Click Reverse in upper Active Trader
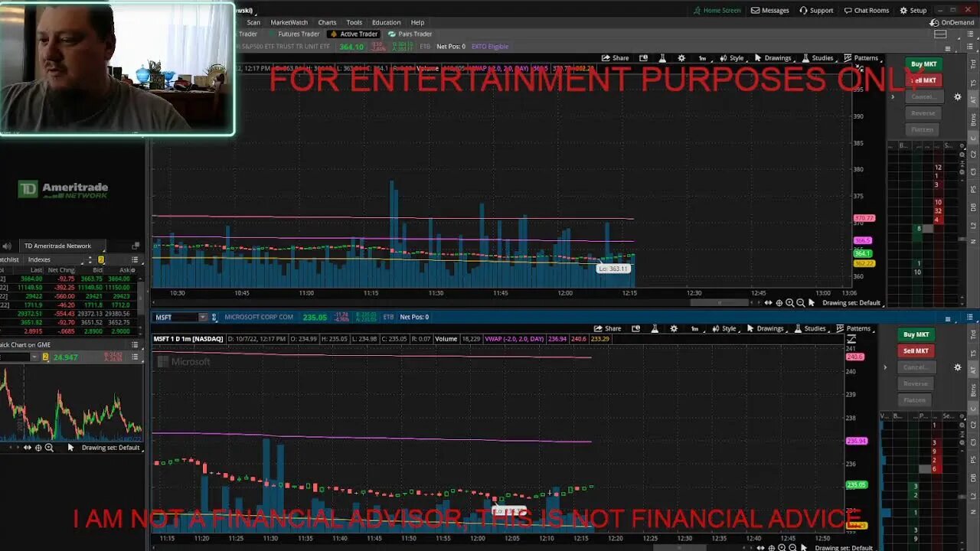 pos(923,113)
